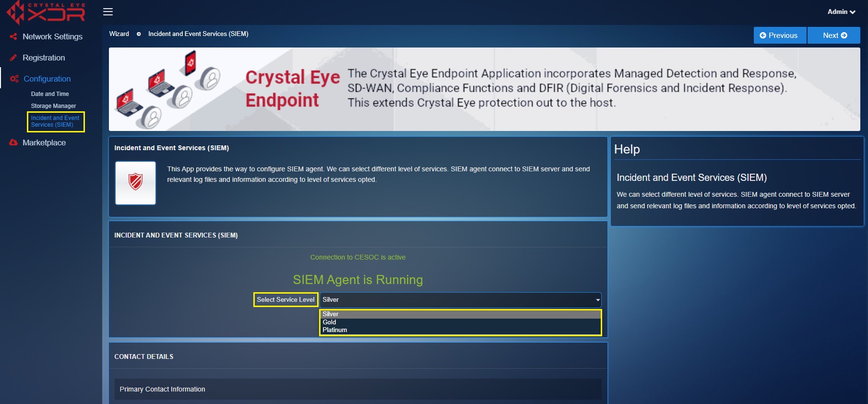
Task: Click the Crystal Eye Endpoint banner
Action: [x=484, y=89]
